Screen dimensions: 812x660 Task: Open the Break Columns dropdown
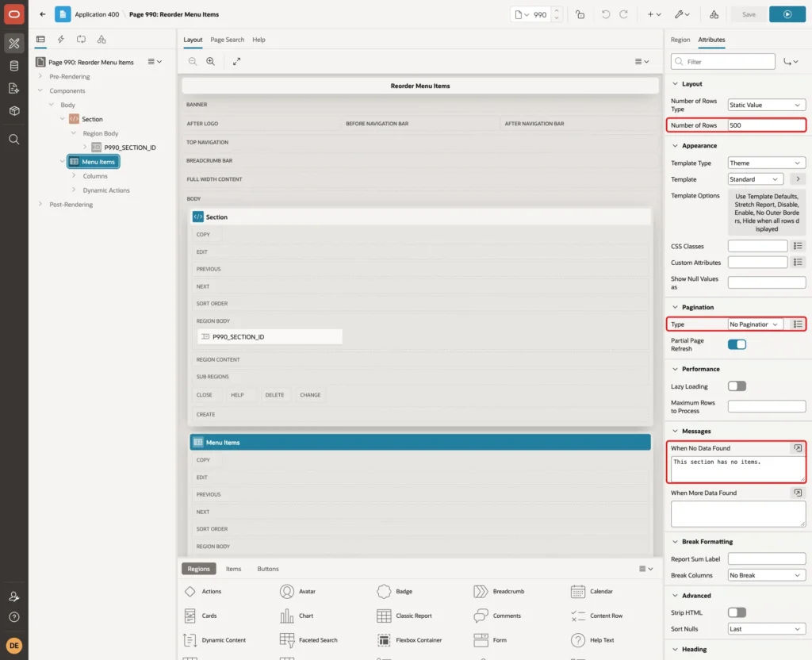point(767,576)
